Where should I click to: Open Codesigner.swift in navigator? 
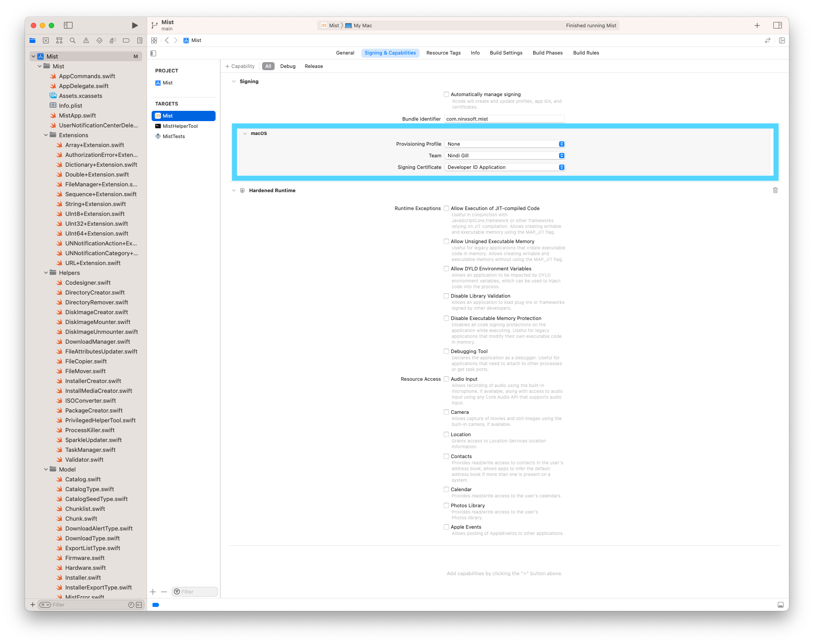point(88,282)
